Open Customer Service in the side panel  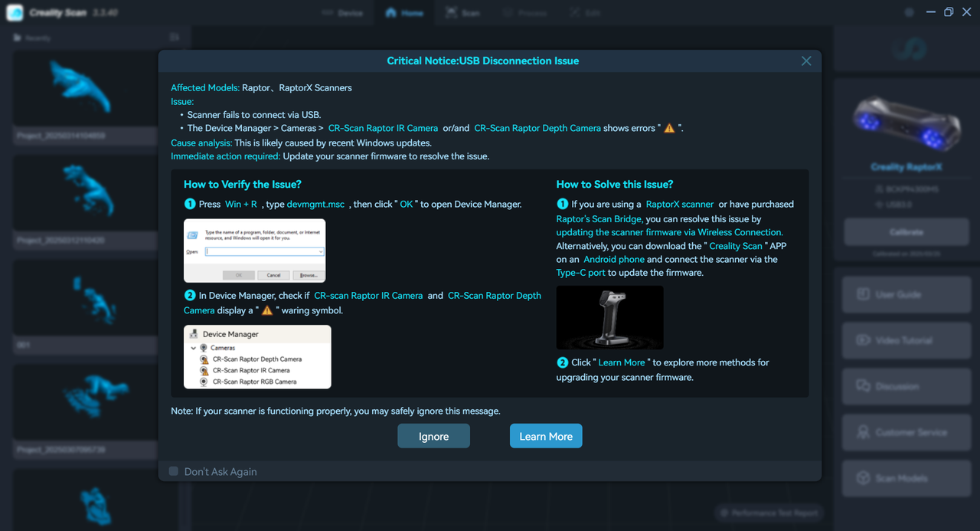[906, 432]
